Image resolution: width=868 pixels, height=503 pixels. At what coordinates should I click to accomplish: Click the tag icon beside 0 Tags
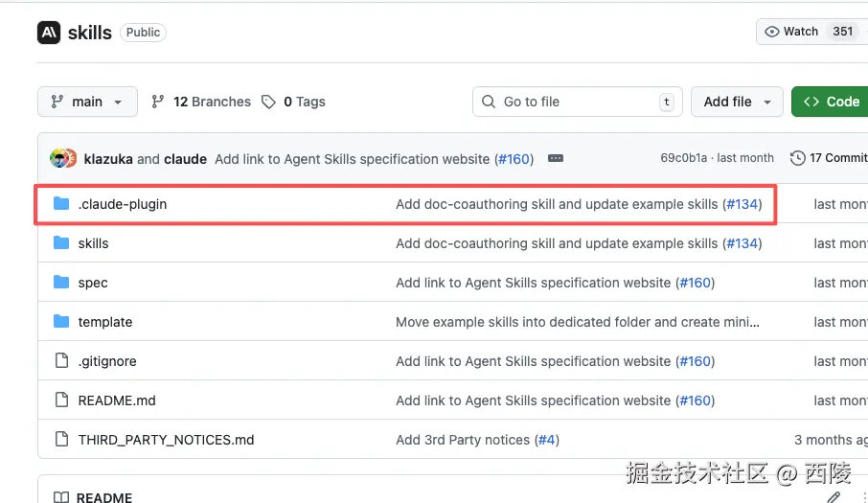click(268, 102)
